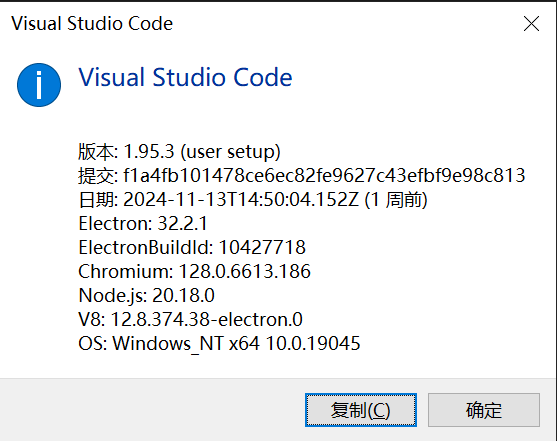
Task: Confirm with the 确定 button
Action: tap(484, 410)
